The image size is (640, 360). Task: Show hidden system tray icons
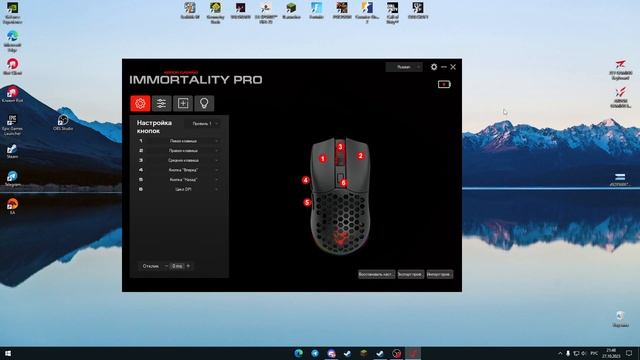click(x=560, y=353)
